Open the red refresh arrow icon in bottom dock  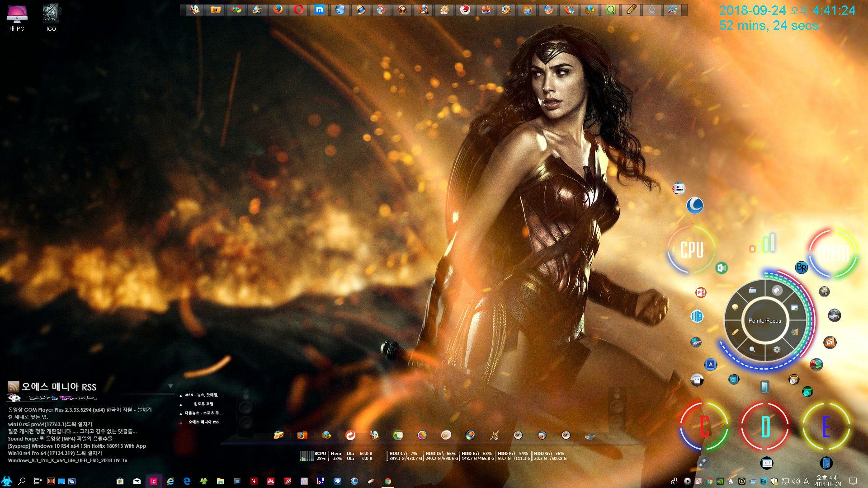click(x=350, y=435)
